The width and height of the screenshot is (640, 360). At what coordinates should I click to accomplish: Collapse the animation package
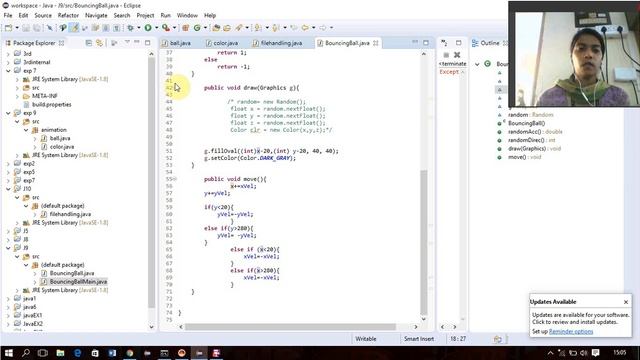tap(26, 130)
